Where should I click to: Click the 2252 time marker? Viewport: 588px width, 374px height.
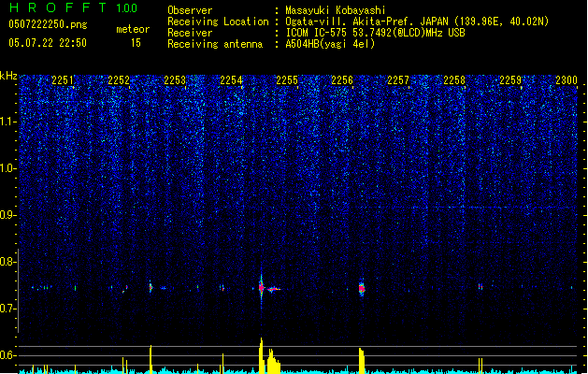119,80
